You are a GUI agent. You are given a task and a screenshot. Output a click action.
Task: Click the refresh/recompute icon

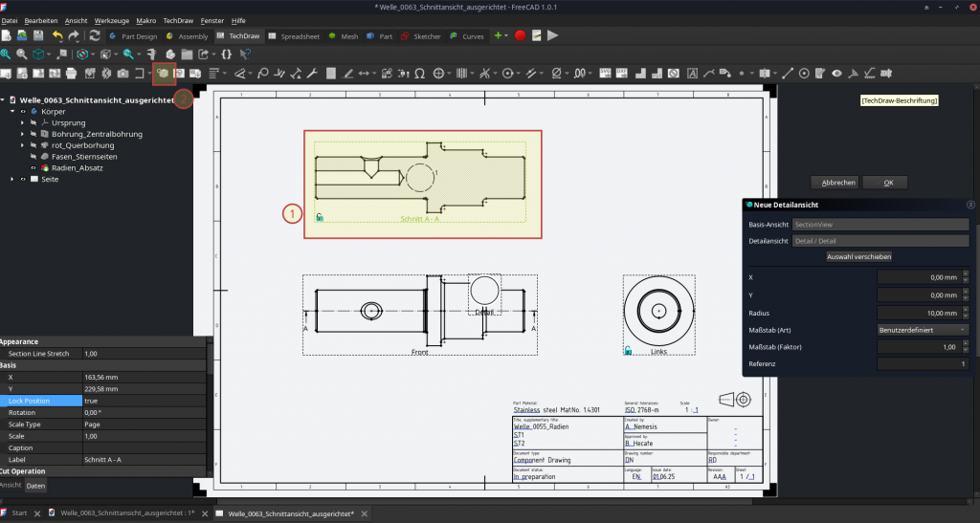click(97, 36)
